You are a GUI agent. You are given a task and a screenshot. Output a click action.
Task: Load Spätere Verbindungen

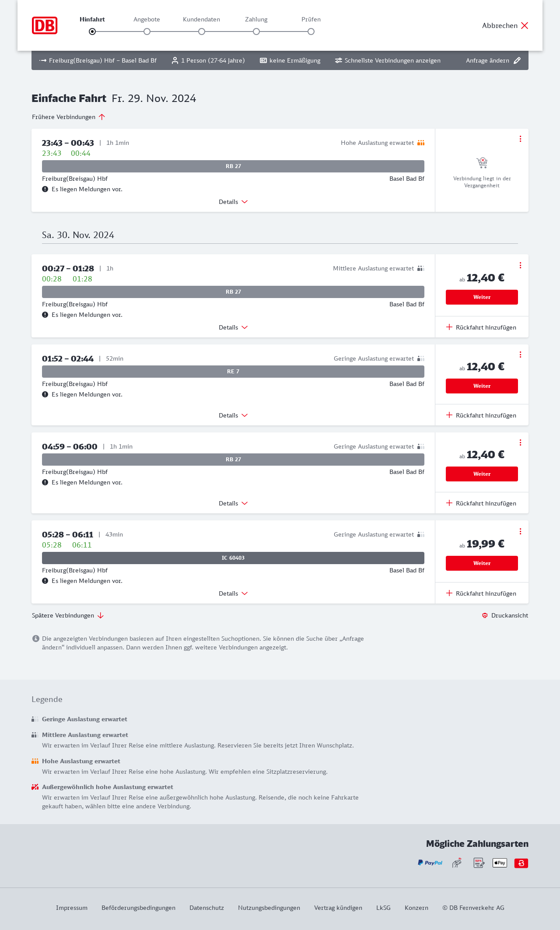[x=68, y=615]
